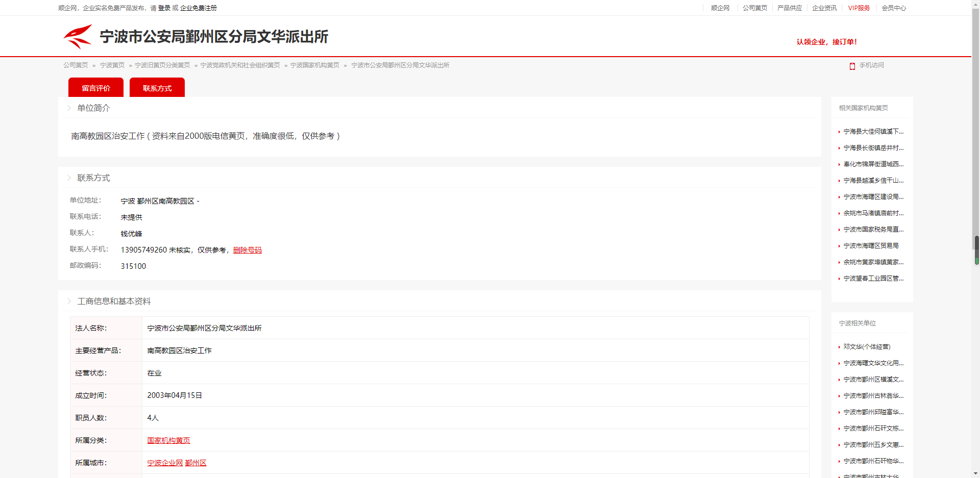Open the 国家机构黄页 category link
980x478 pixels.
pos(168,440)
